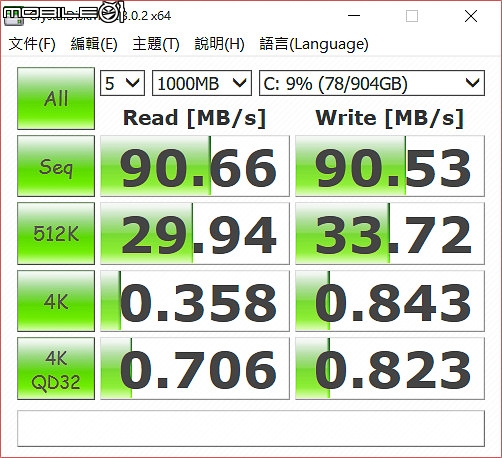Viewport: 502px width, 458px height.
Task: Select the 512K write result 33.72
Action: tap(390, 233)
